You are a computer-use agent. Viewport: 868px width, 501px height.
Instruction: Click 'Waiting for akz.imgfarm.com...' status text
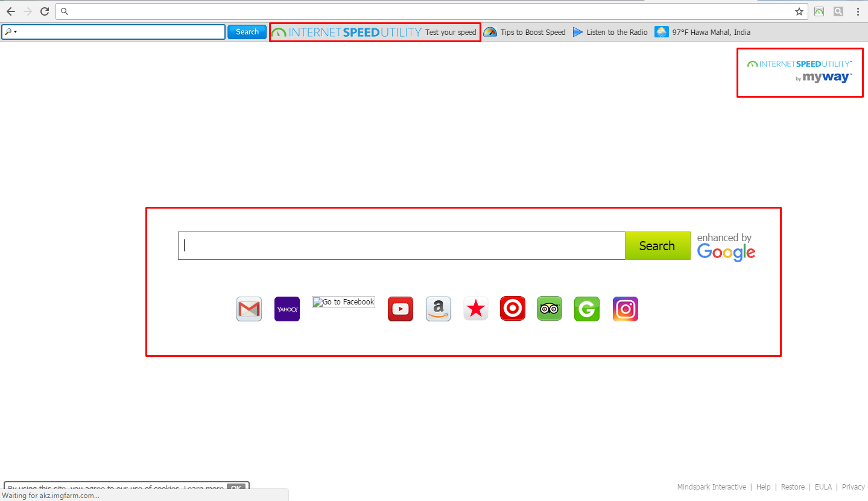pyautogui.click(x=51, y=496)
